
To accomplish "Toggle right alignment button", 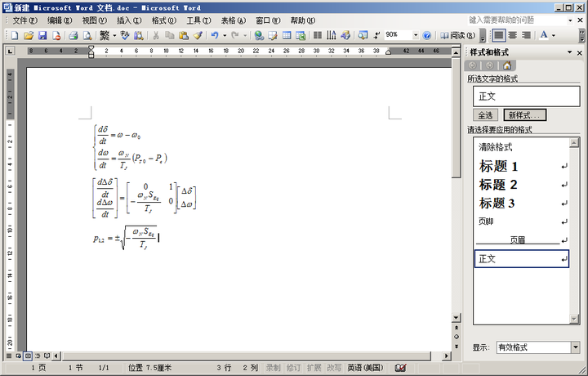I will point(527,35).
